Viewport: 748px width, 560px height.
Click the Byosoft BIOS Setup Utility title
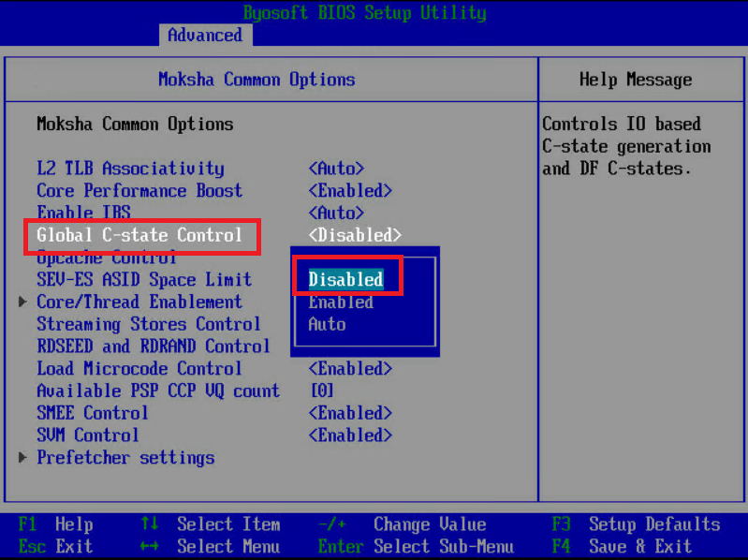[364, 12]
